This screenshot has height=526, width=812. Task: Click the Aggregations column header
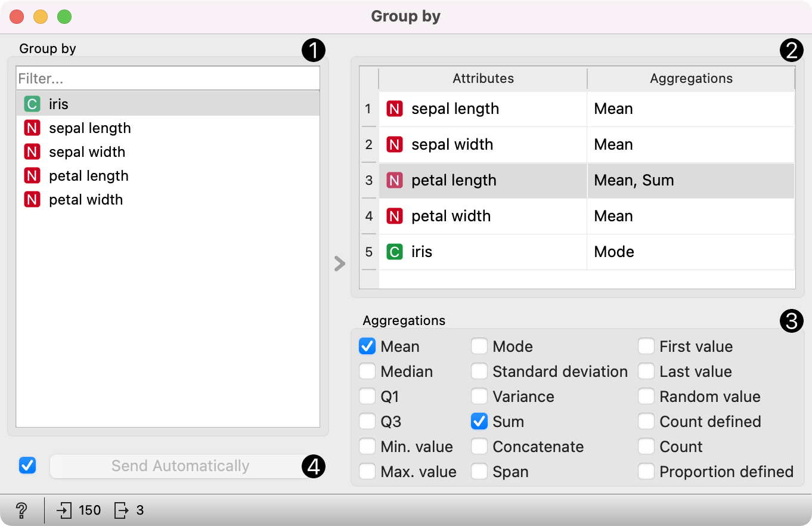(x=691, y=79)
